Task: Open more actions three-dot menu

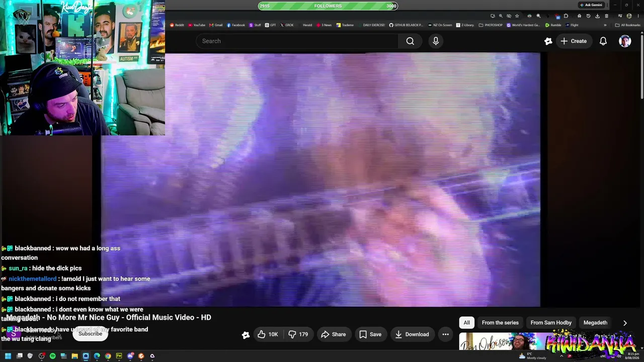Action: click(445, 334)
